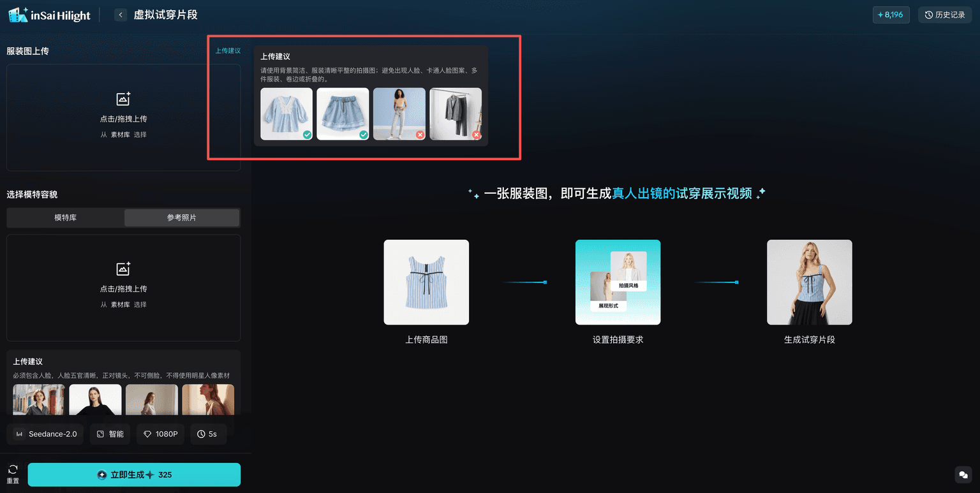The image size is (980, 493).
Task: Select the hanging suit example thumbnail
Action: pos(456,114)
